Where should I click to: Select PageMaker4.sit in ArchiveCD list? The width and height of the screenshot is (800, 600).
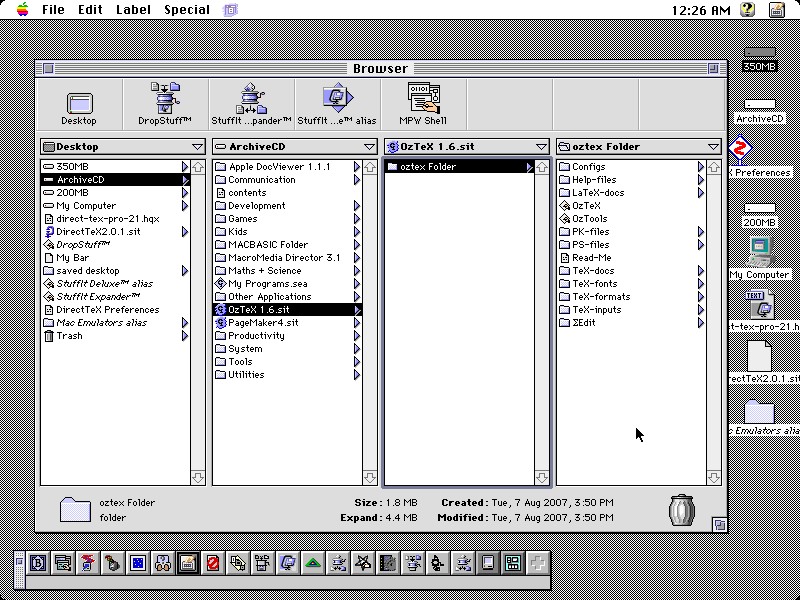[263, 323]
